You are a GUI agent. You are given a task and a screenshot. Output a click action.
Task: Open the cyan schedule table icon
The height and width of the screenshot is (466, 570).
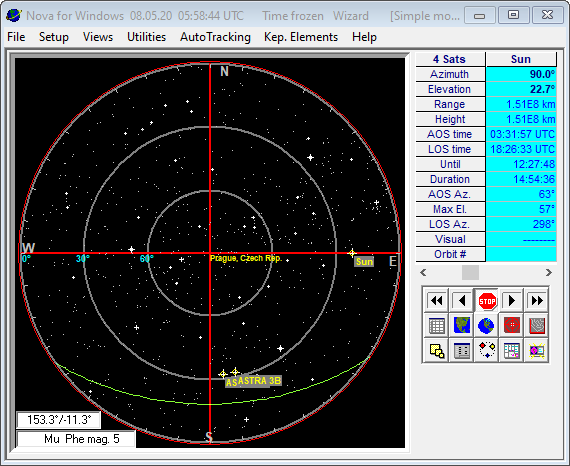tap(511, 351)
